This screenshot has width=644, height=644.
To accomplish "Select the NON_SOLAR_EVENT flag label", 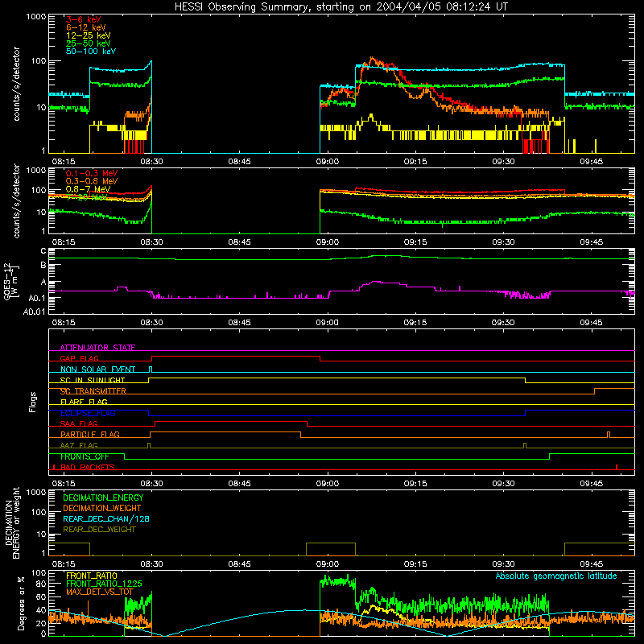I will pyautogui.click(x=97, y=369).
